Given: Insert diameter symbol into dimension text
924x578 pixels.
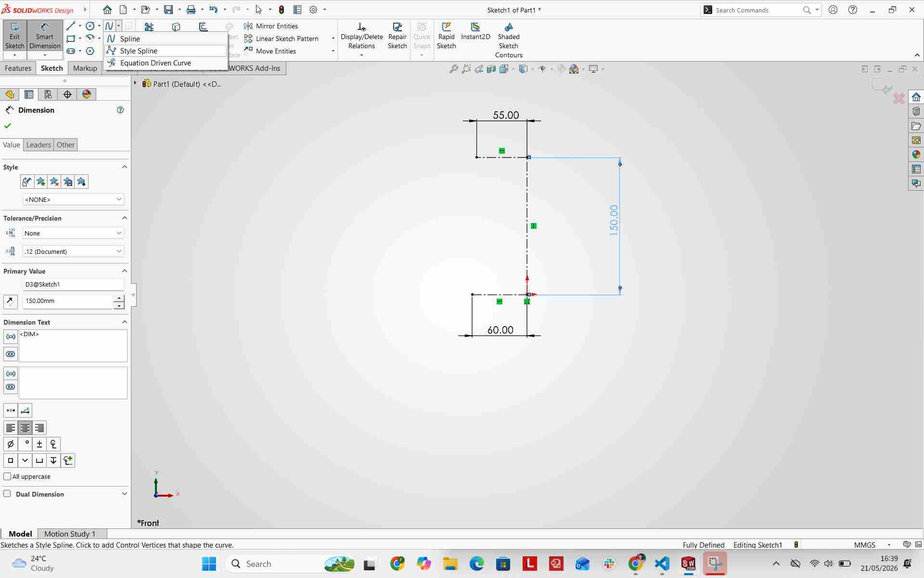Looking at the screenshot, I should click(x=10, y=444).
